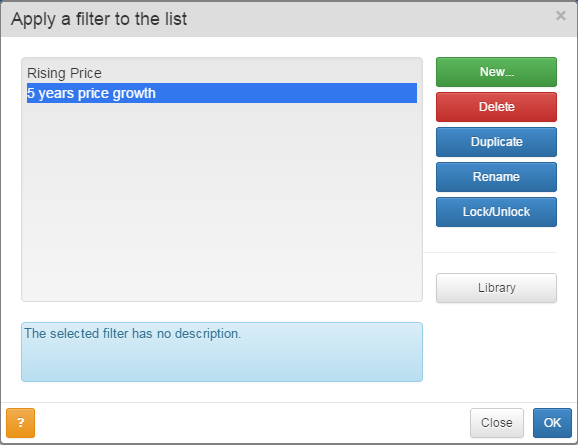Confirm the filter selection with OK

[x=552, y=423]
